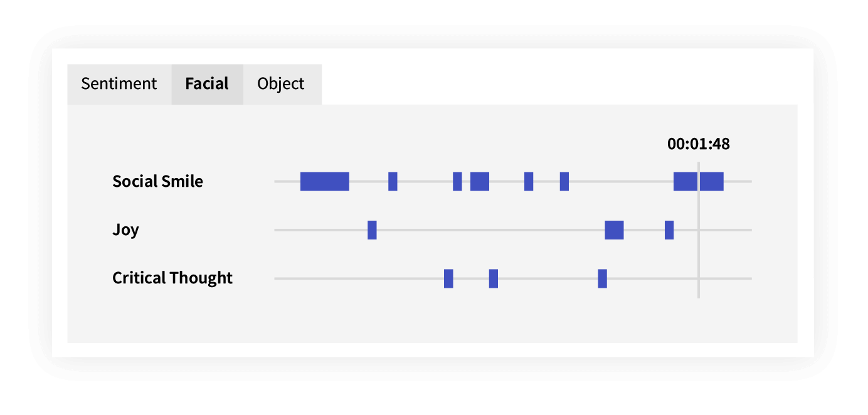Click the Social Smile row label

[157, 181]
